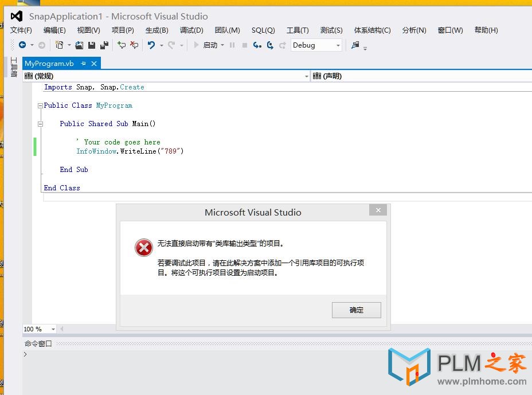This screenshot has width=532, height=395.
Task: Pin the MyProgram.vb tab
Action: (x=84, y=64)
